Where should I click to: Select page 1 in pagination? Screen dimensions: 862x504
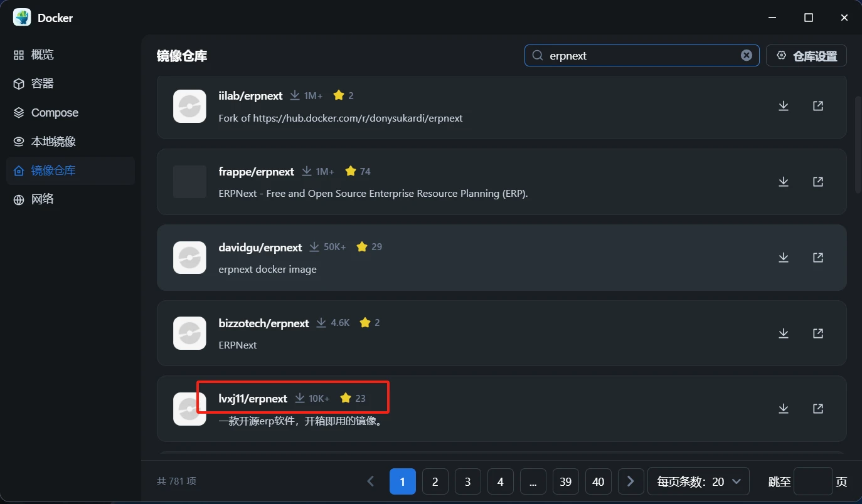pyautogui.click(x=403, y=481)
